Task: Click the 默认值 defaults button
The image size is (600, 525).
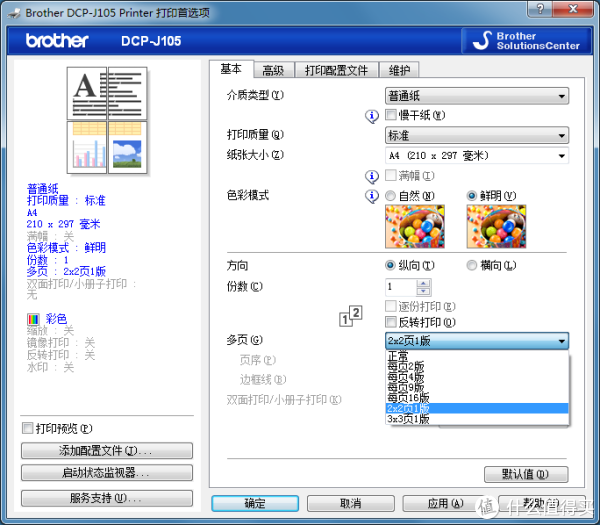Action: (x=526, y=474)
